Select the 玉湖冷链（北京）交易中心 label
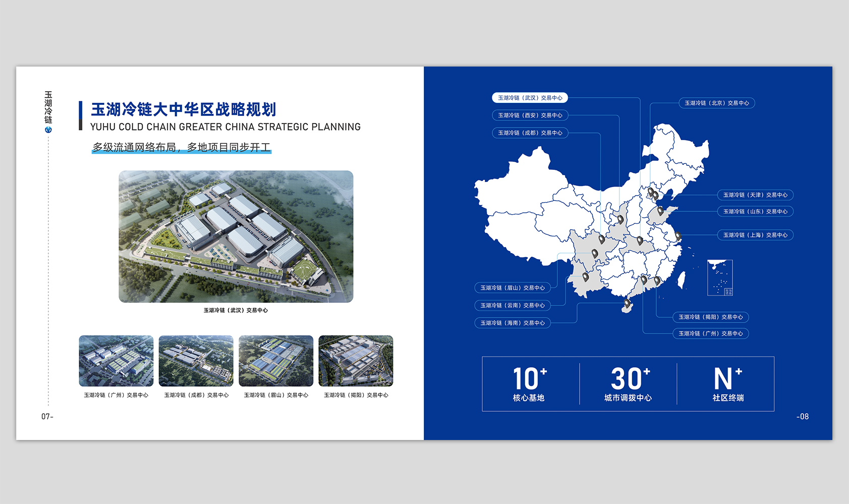Image resolution: width=849 pixels, height=504 pixels. click(716, 103)
